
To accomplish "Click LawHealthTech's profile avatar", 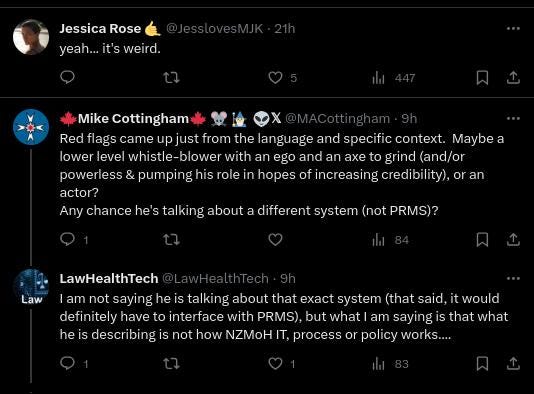I will coord(31,287).
